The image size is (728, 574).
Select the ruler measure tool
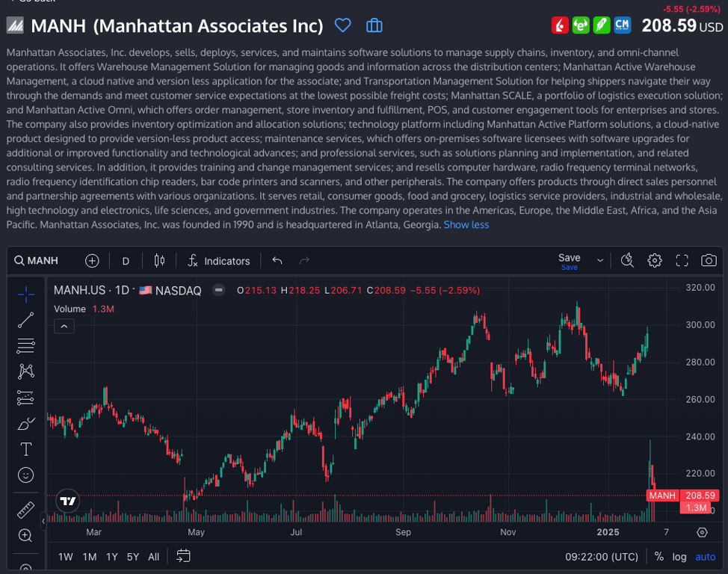click(26, 510)
